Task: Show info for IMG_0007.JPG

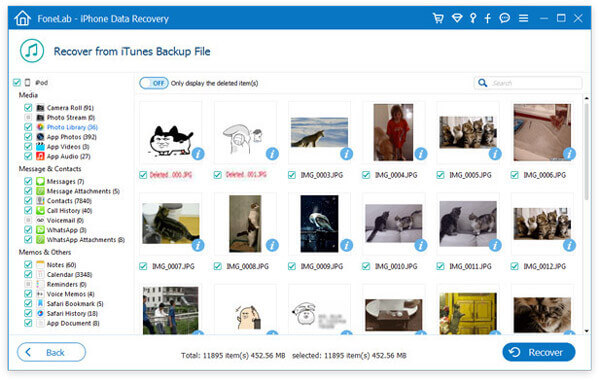Action: click(x=198, y=245)
